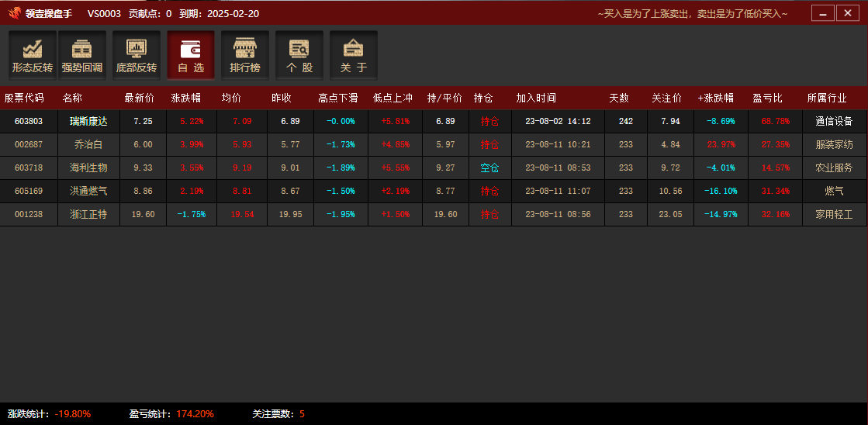Click the dragon app logo icon

pyautogui.click(x=14, y=13)
